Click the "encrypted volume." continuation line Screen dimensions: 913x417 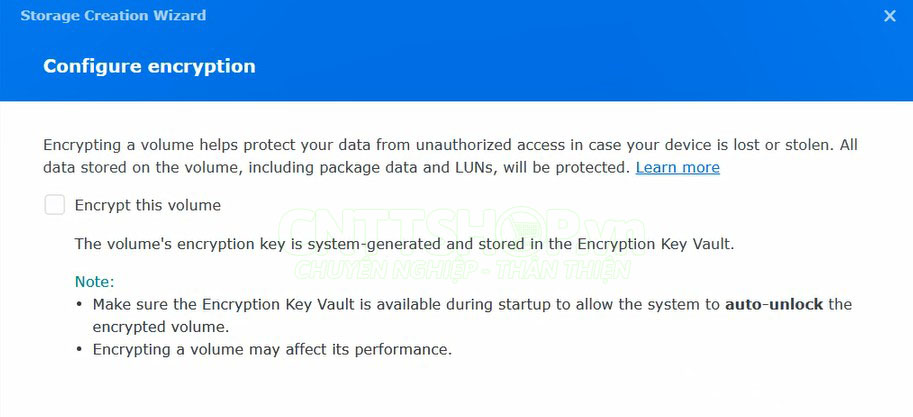click(160, 327)
